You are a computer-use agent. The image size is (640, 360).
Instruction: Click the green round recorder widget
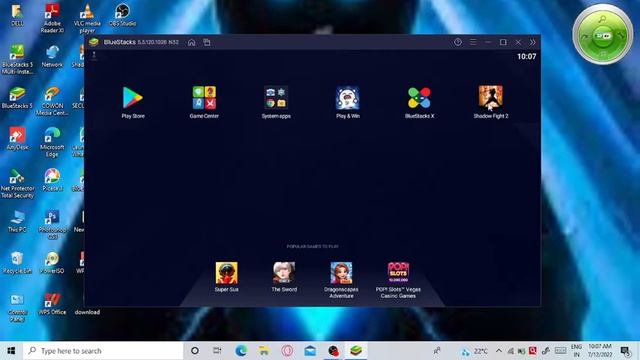point(603,35)
